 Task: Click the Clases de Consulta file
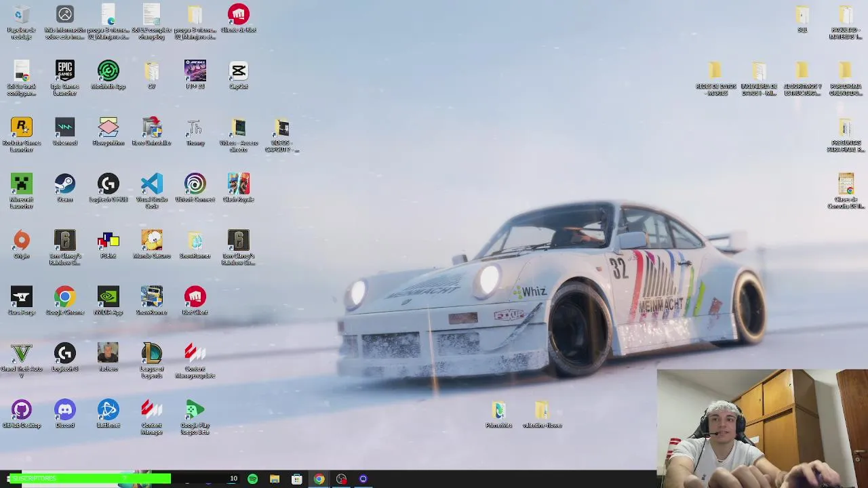(845, 191)
